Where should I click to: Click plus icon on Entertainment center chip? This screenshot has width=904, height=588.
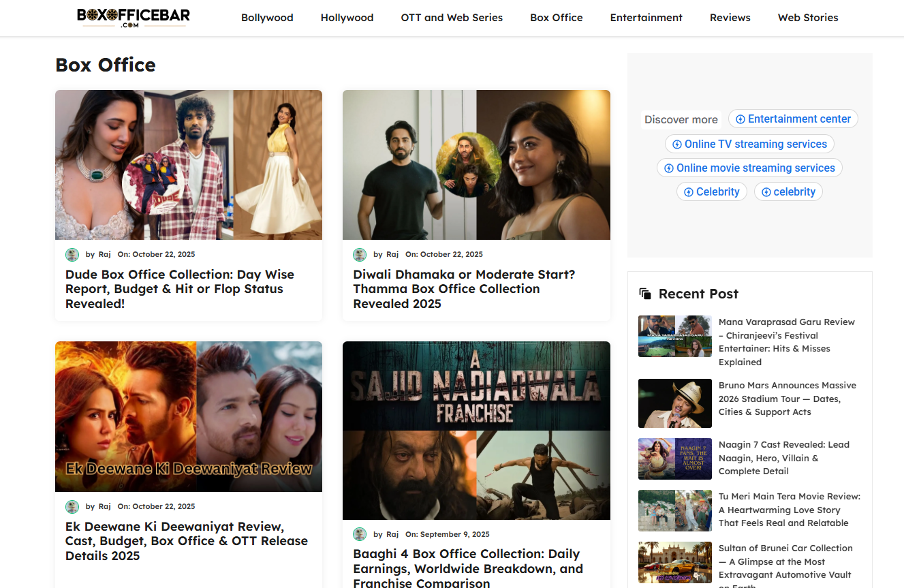tap(741, 119)
